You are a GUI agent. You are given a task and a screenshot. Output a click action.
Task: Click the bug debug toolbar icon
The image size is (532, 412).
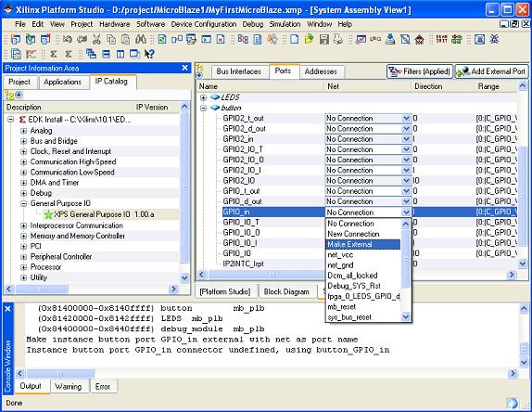[x=494, y=39]
